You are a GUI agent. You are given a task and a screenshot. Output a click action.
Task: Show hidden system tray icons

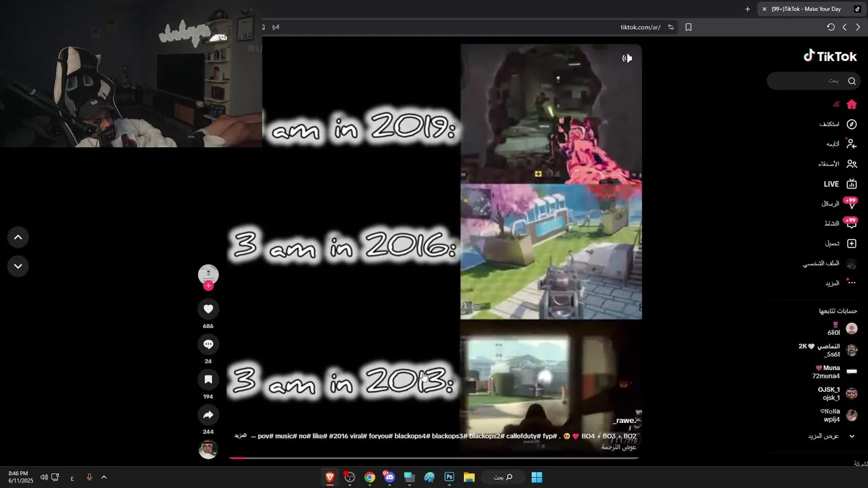104,477
